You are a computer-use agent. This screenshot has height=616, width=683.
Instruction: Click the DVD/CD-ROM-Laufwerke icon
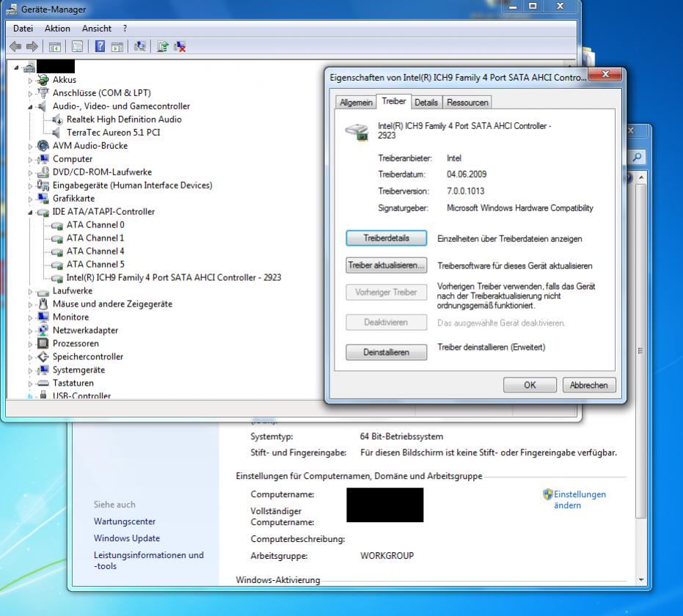(x=43, y=172)
